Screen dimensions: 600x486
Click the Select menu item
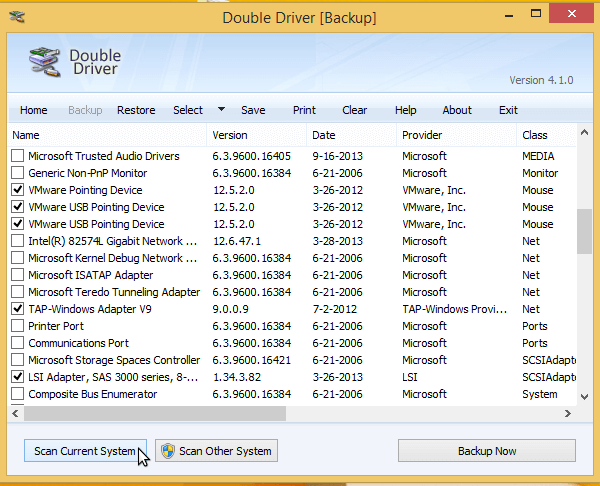pyautogui.click(x=188, y=110)
